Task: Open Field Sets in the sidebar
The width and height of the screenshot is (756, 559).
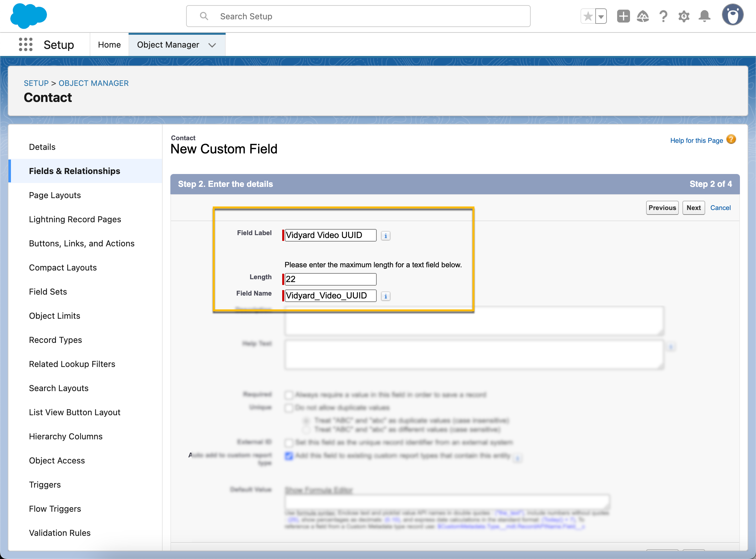Action: point(85,292)
